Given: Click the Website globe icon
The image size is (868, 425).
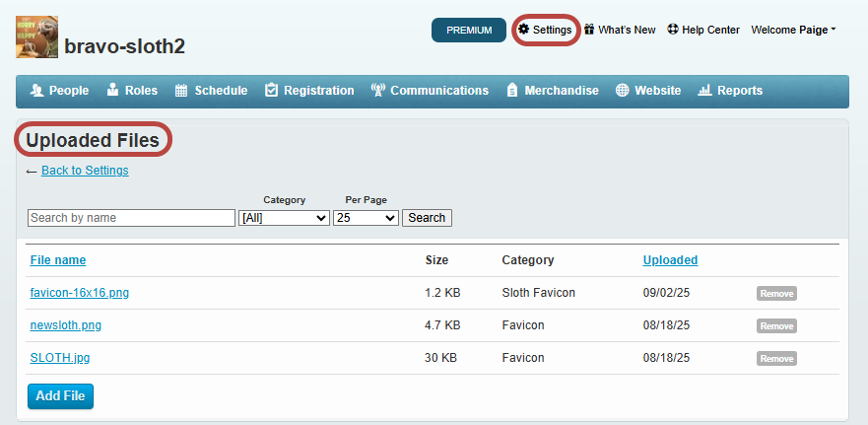Looking at the screenshot, I should click(x=622, y=91).
